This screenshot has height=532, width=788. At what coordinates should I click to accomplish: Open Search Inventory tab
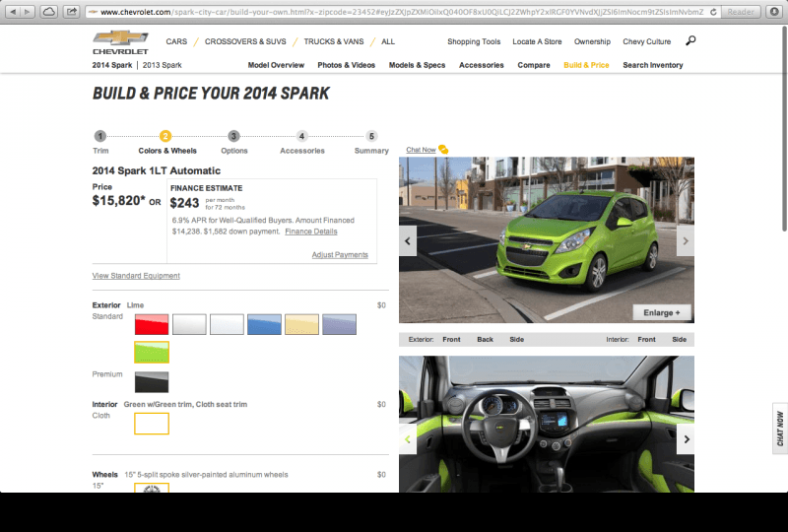[653, 65]
